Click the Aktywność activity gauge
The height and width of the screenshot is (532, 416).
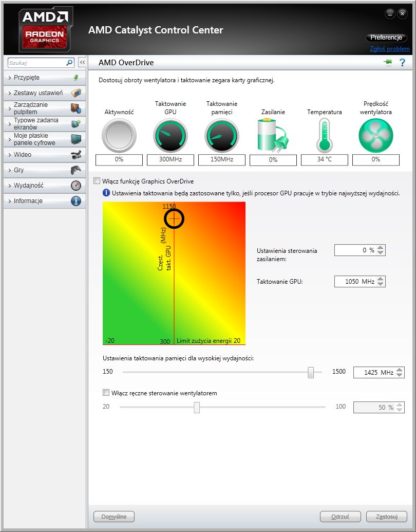[x=119, y=136]
